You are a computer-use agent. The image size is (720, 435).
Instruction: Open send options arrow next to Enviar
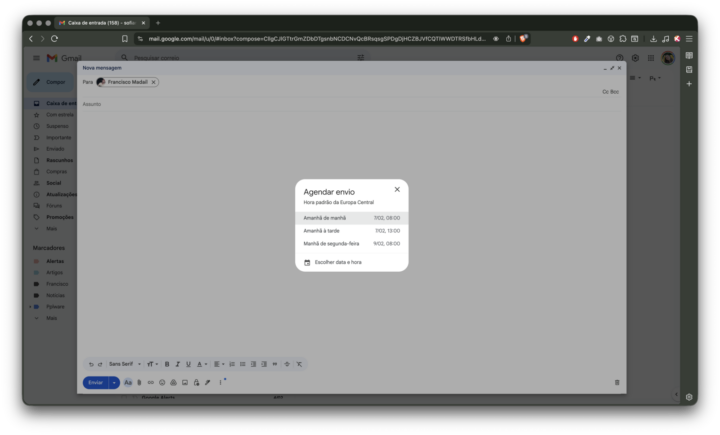(x=114, y=382)
